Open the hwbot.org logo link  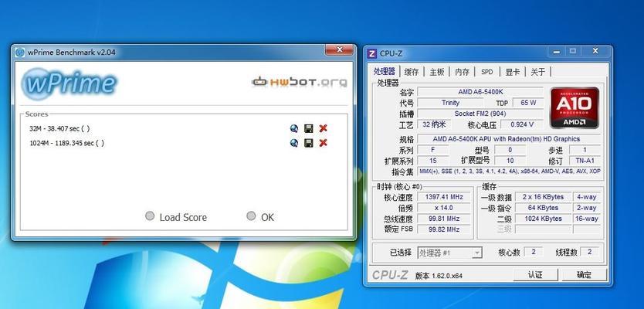[x=300, y=82]
